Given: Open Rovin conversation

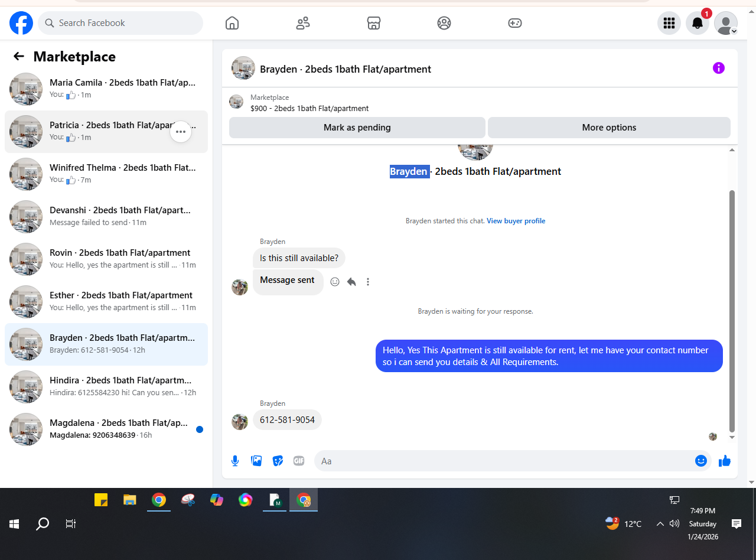Looking at the screenshot, I should click(106, 259).
